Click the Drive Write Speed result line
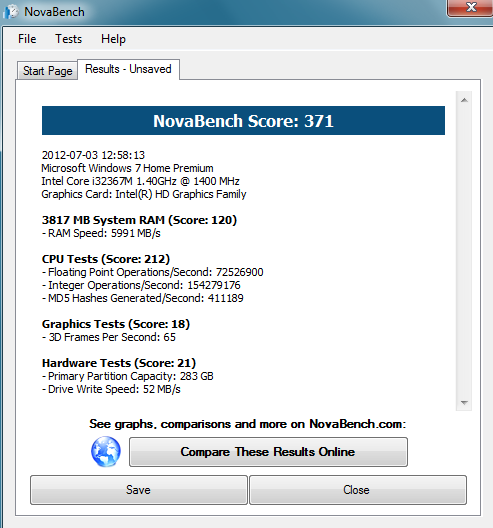This screenshot has height=528, width=493. 111,389
